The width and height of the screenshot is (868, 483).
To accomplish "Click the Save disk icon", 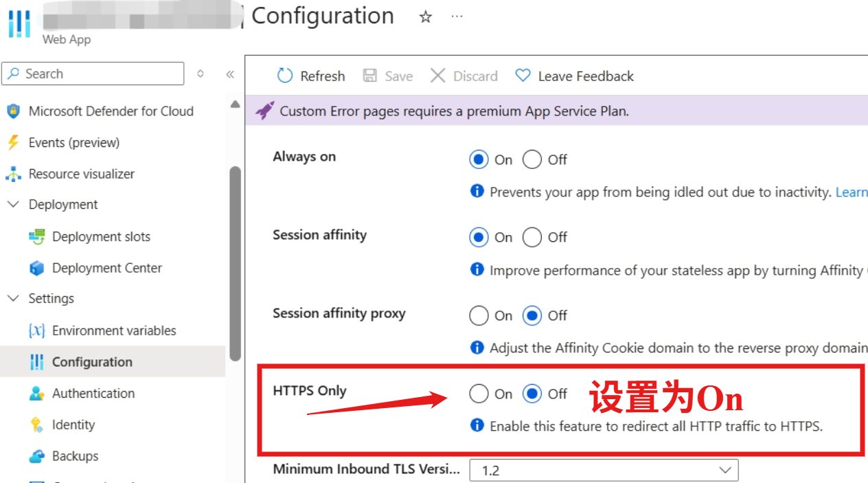I will pyautogui.click(x=369, y=76).
